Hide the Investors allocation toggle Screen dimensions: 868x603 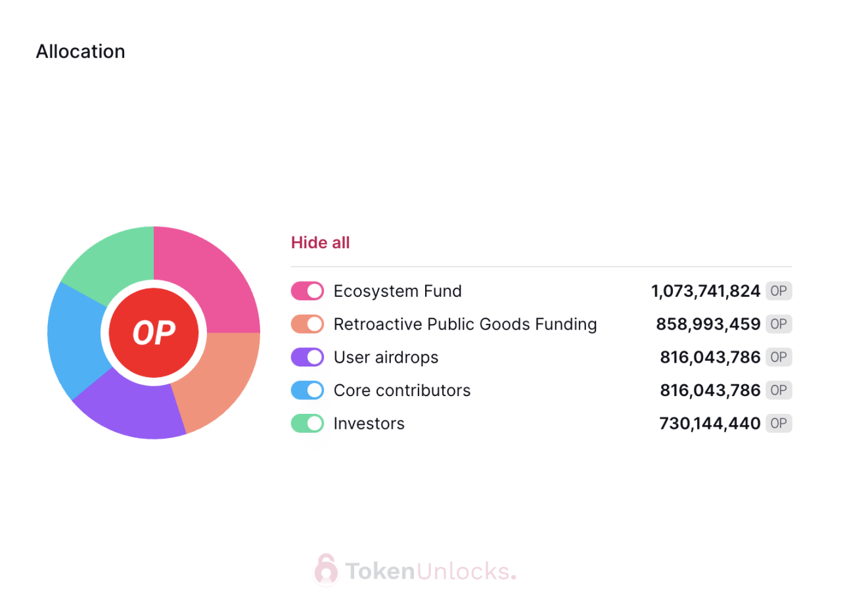308,424
